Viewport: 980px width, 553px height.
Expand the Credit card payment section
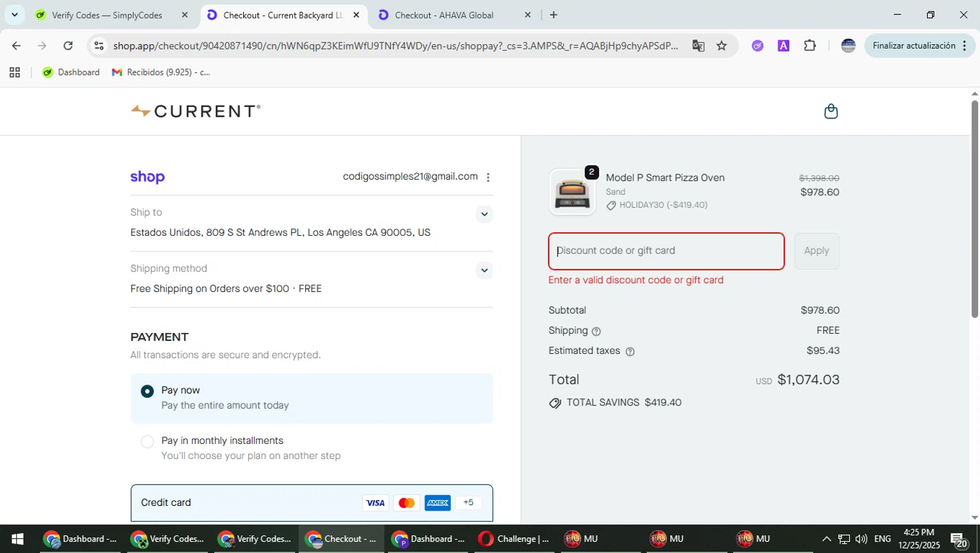[x=312, y=503]
